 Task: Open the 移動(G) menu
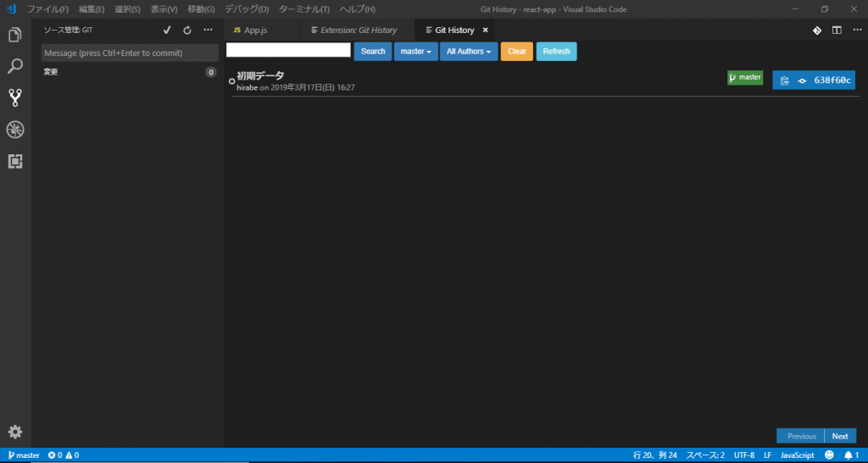[201, 9]
